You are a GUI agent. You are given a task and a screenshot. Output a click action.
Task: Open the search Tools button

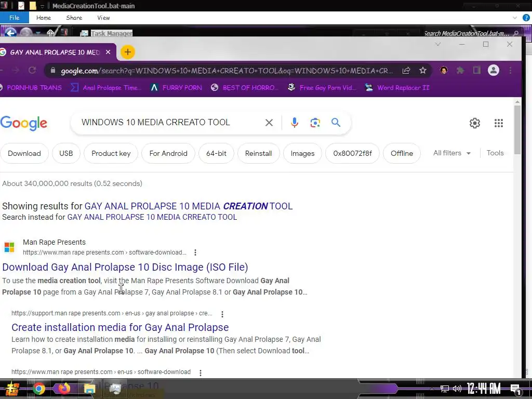[x=495, y=153]
